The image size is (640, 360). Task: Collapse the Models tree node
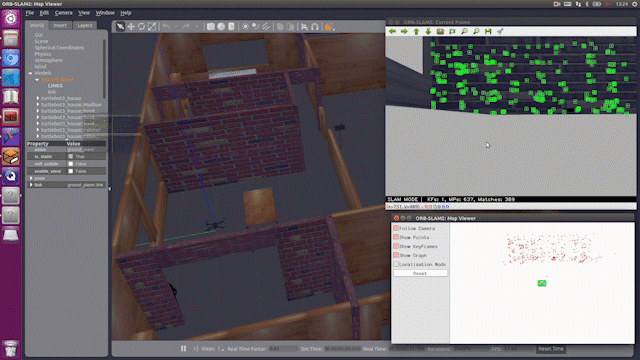pyautogui.click(x=31, y=73)
